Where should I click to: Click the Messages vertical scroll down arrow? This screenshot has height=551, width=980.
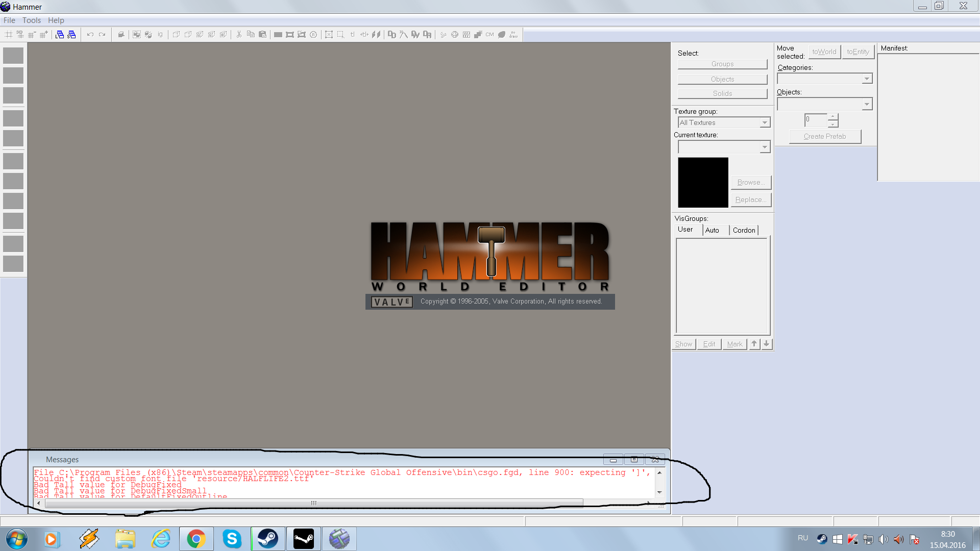click(x=659, y=492)
